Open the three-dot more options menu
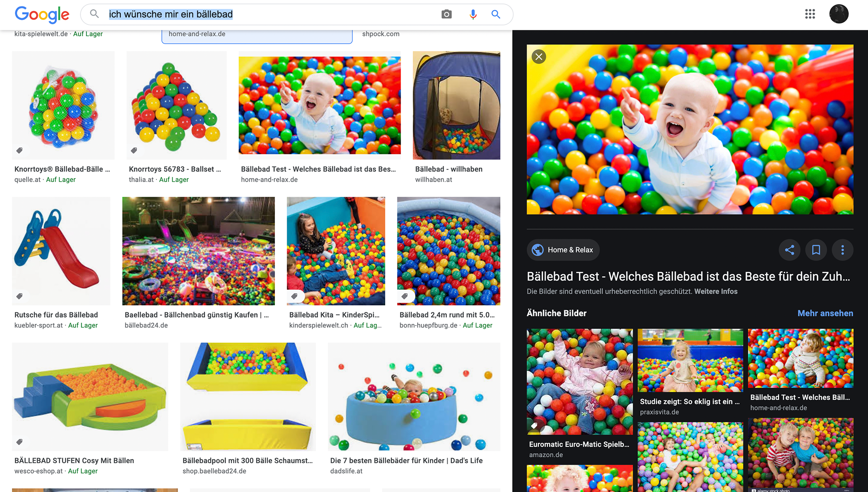868x492 pixels. coord(842,250)
